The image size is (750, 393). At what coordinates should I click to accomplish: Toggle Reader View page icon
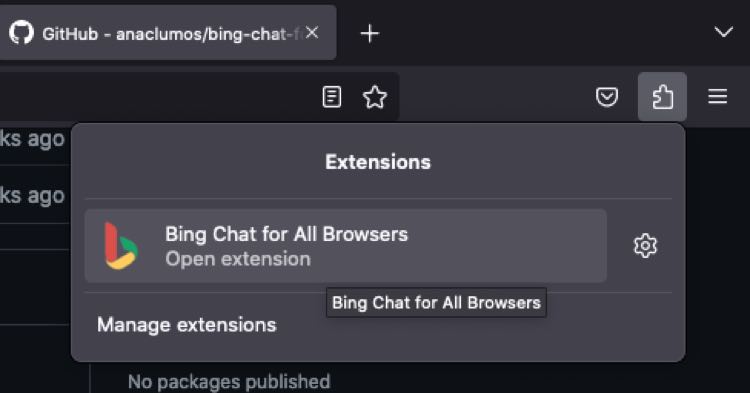331,97
